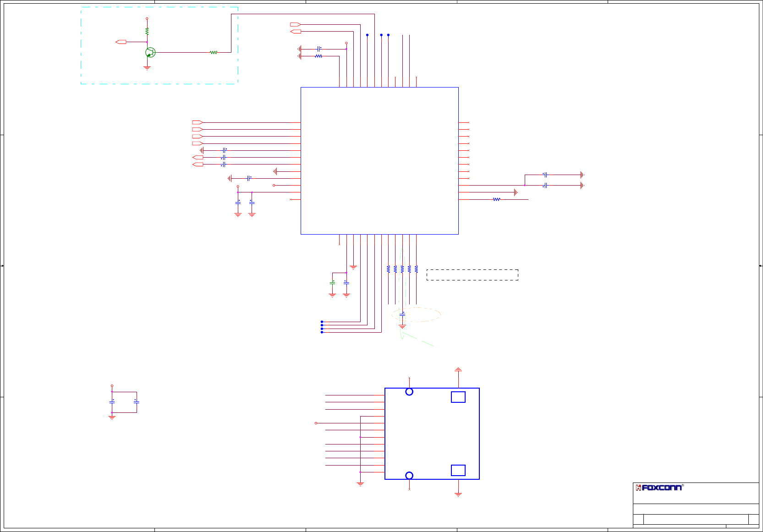The height and width of the screenshot is (532, 763).
Task: Click the lower small square in the lower component
Action: (x=458, y=470)
